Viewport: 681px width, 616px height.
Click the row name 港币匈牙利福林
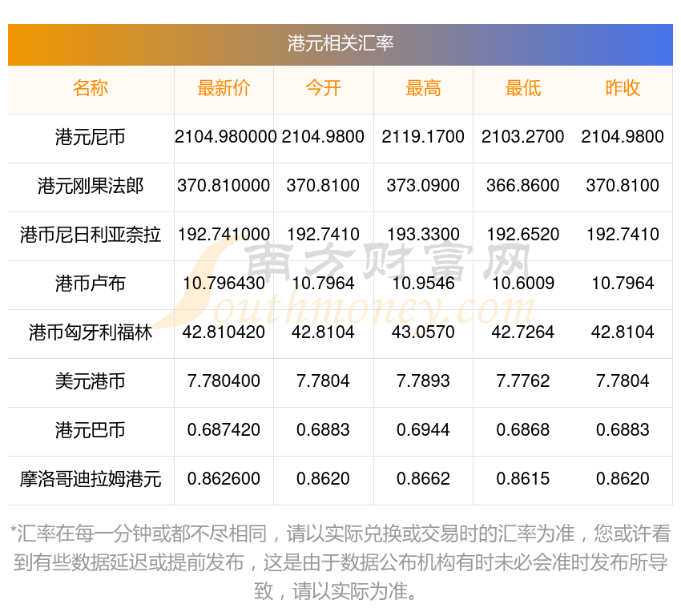click(x=91, y=332)
